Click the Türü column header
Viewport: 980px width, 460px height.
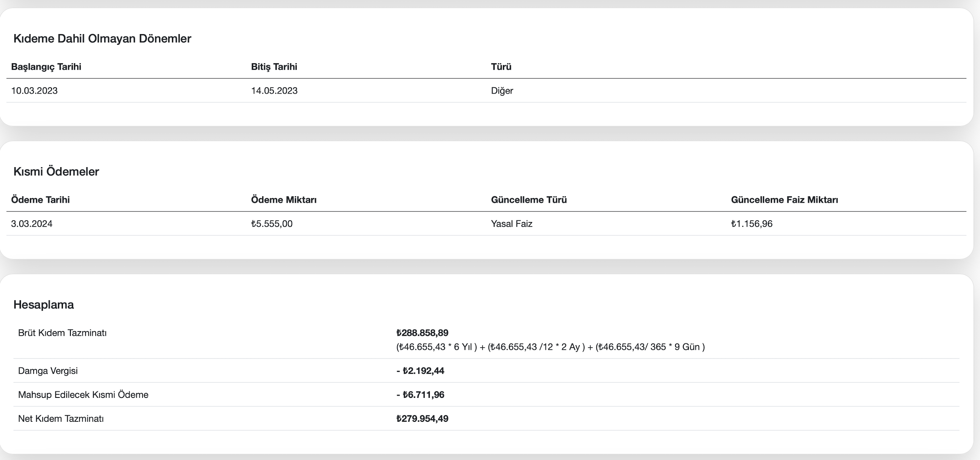click(x=501, y=67)
